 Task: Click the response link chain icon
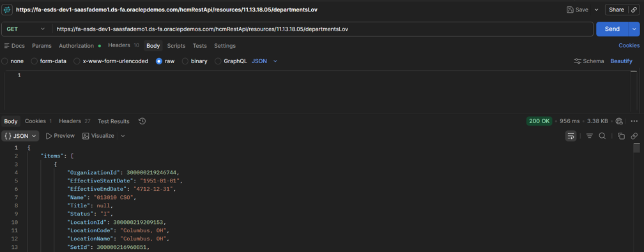pos(634,136)
